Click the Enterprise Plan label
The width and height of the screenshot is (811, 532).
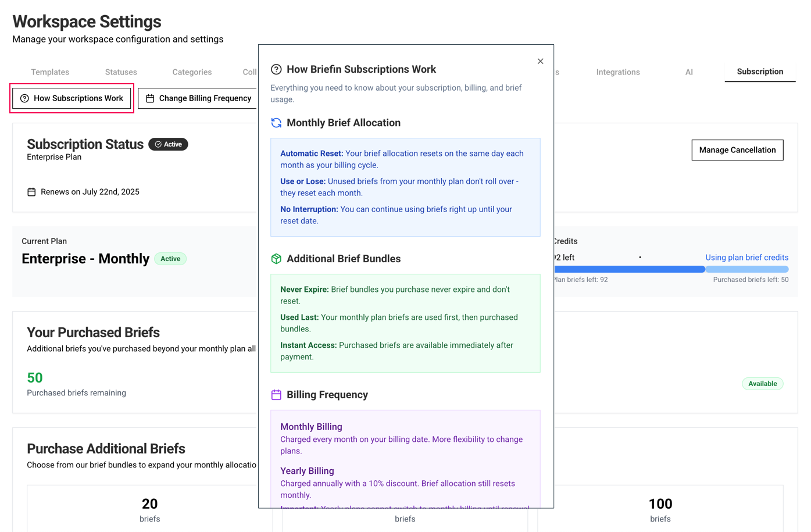[x=54, y=157]
